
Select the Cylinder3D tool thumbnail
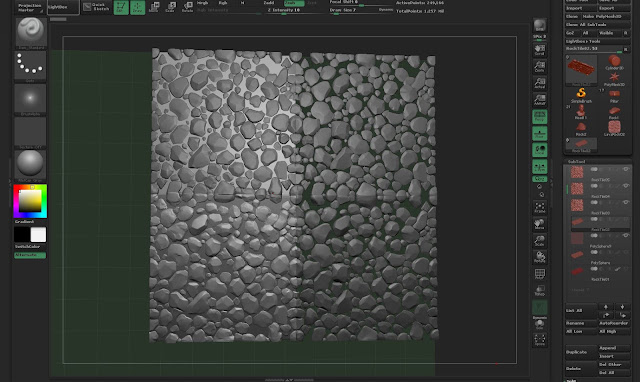tap(614, 62)
